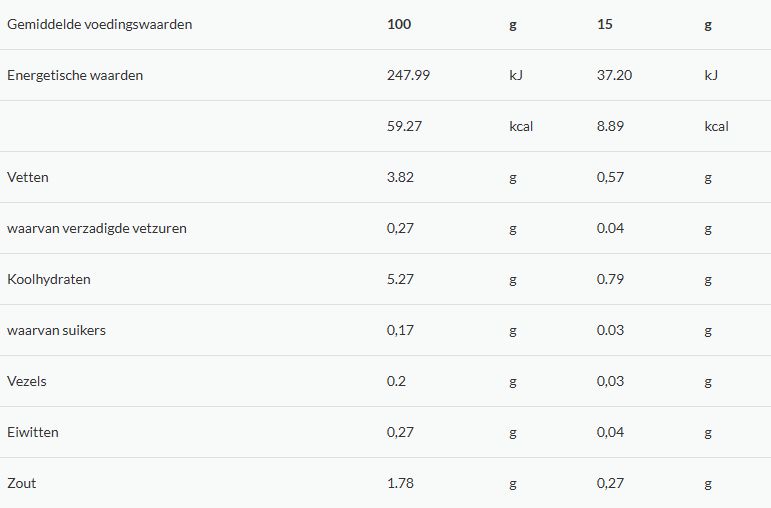Click the 247.99 kJ value
This screenshot has width=771, height=508.
408,75
